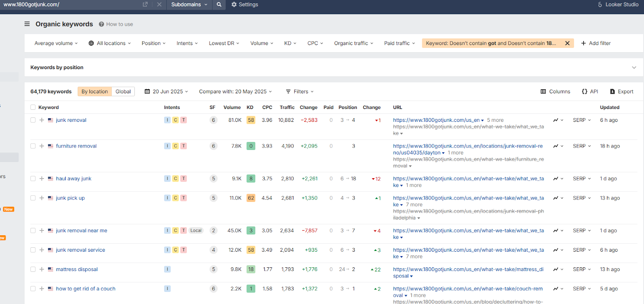Expand the Keywords by position panel
The height and width of the screenshot is (304, 644).
coord(634,68)
